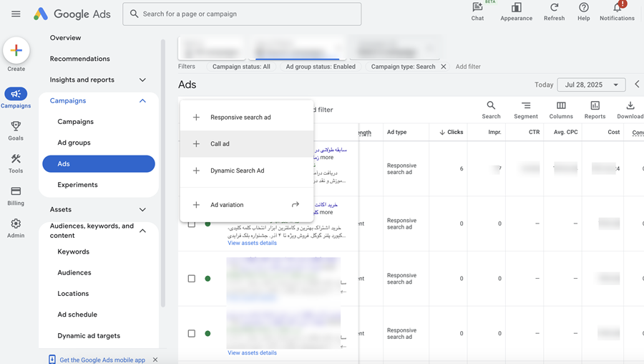Open the Help question mark icon

pos(584,7)
